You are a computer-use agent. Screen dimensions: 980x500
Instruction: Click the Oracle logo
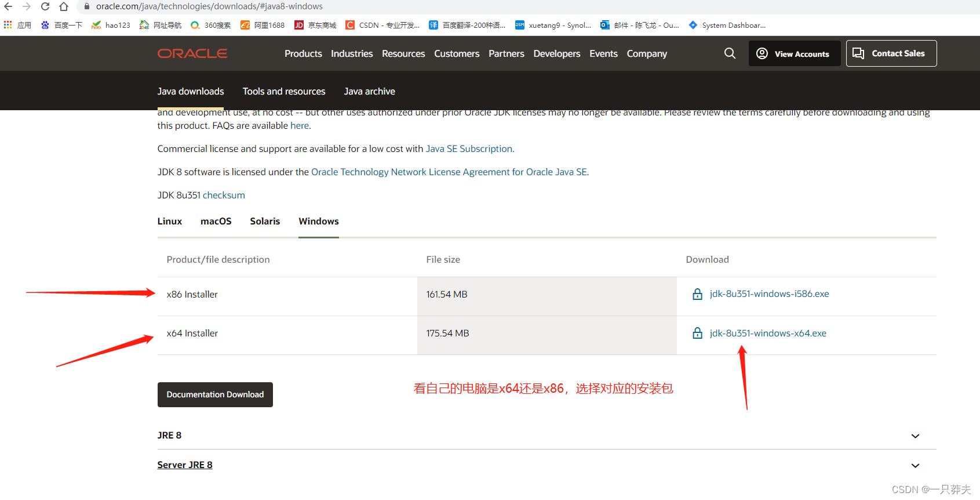point(192,53)
